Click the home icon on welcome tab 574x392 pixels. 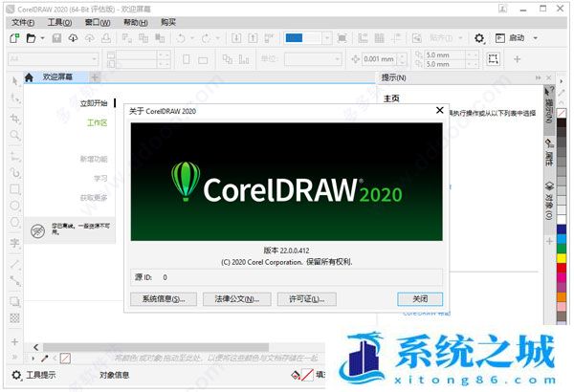click(29, 77)
